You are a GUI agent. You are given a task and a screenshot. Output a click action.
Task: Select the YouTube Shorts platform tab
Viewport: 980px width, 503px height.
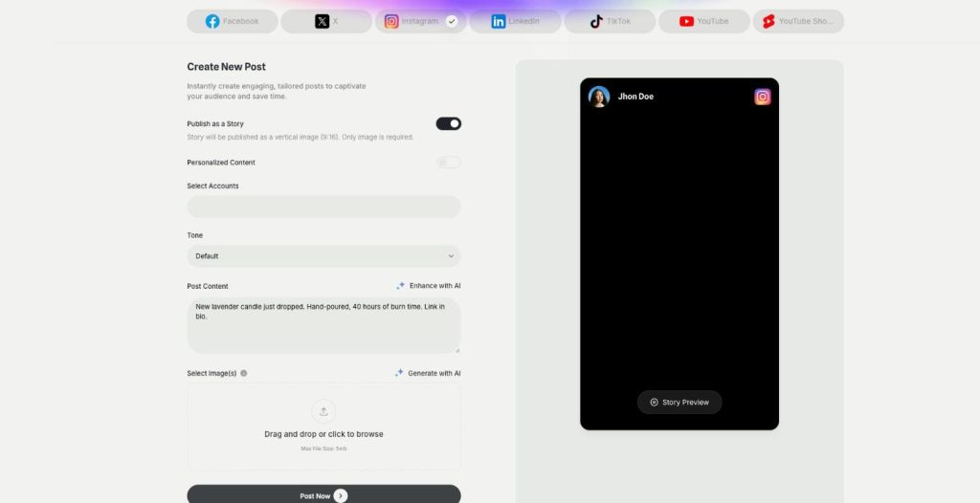click(x=798, y=21)
